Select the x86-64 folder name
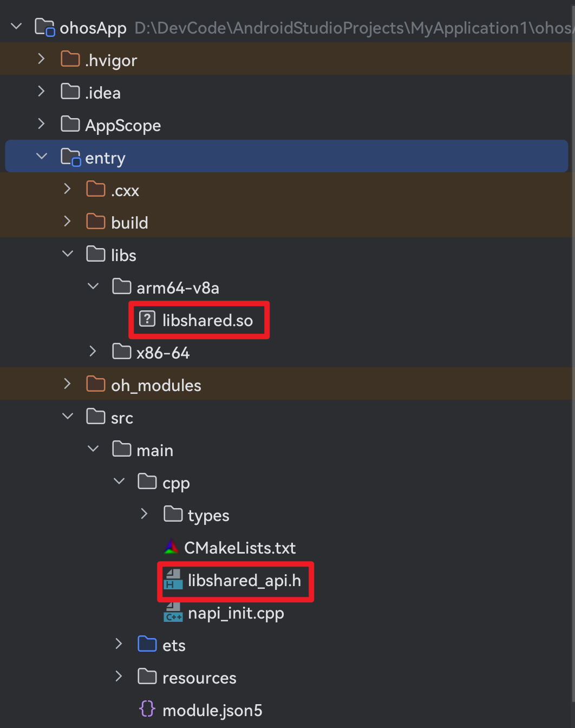The width and height of the screenshot is (575, 728). click(x=163, y=353)
